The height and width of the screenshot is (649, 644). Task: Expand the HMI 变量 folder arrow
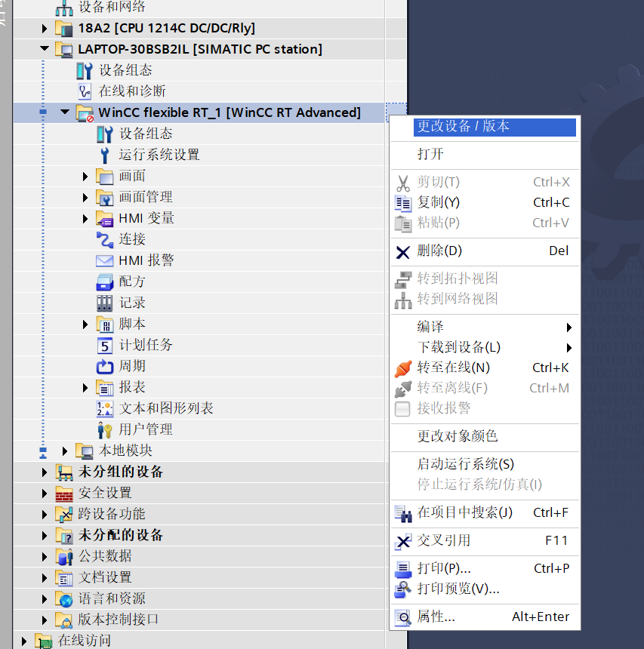click(x=85, y=219)
